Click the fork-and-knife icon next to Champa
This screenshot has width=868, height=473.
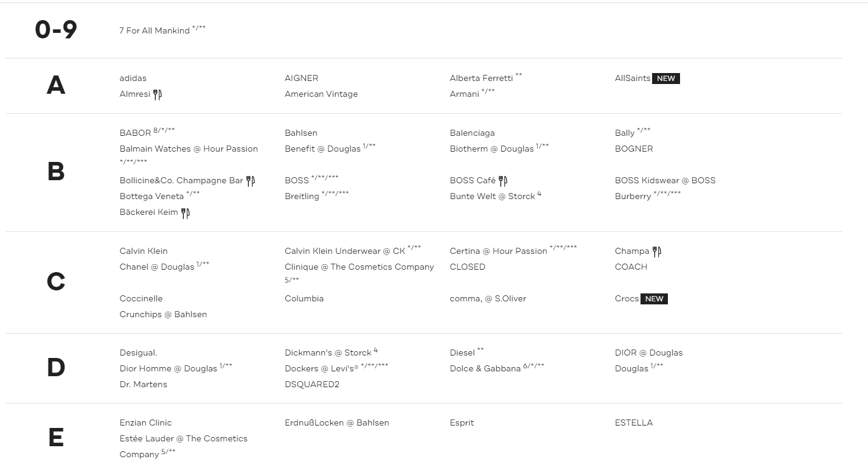coord(657,251)
